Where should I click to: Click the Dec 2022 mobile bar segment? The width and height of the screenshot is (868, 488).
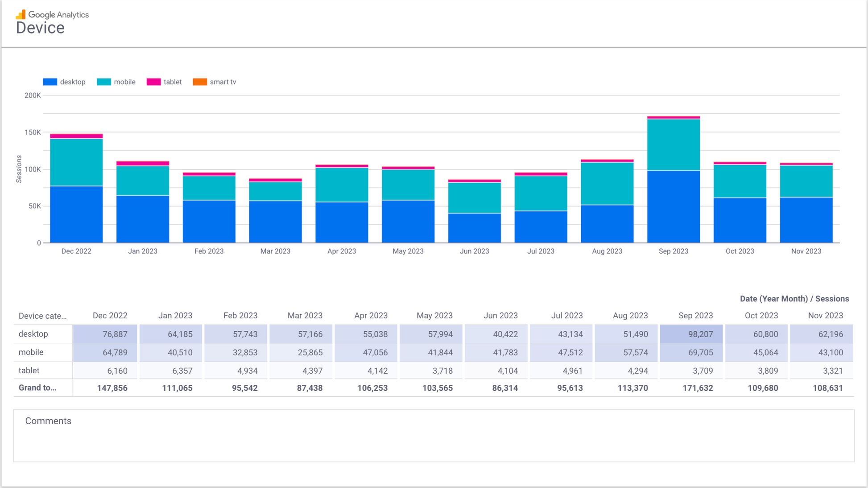click(x=76, y=162)
